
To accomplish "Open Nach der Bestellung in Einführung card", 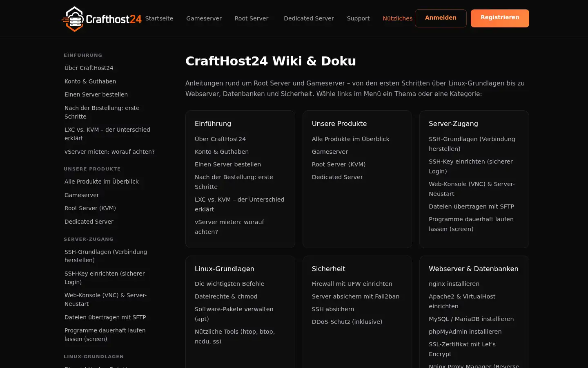I will click(x=234, y=182).
